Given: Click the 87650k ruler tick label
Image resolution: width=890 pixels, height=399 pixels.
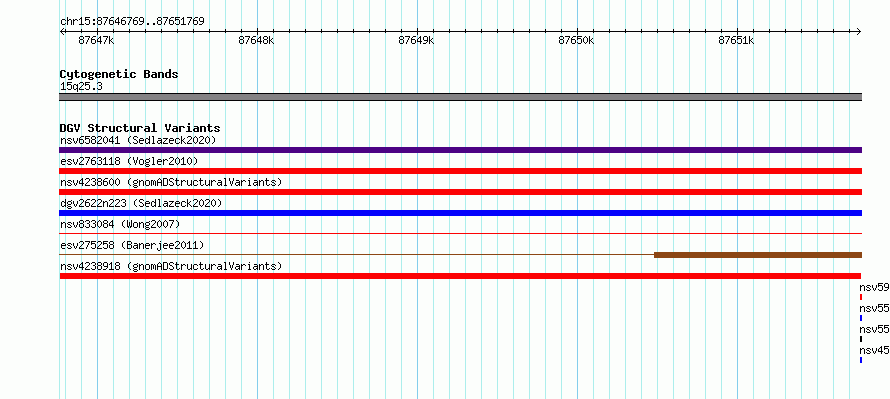Looking at the screenshot, I should pyautogui.click(x=577, y=40).
